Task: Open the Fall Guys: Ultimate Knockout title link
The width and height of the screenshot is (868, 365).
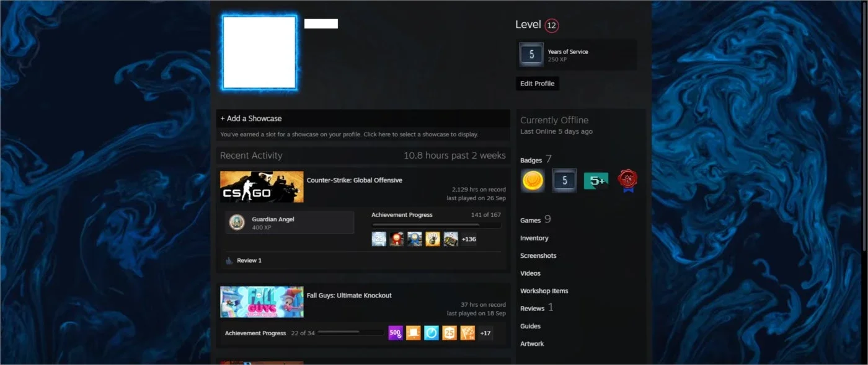Action: pos(349,296)
